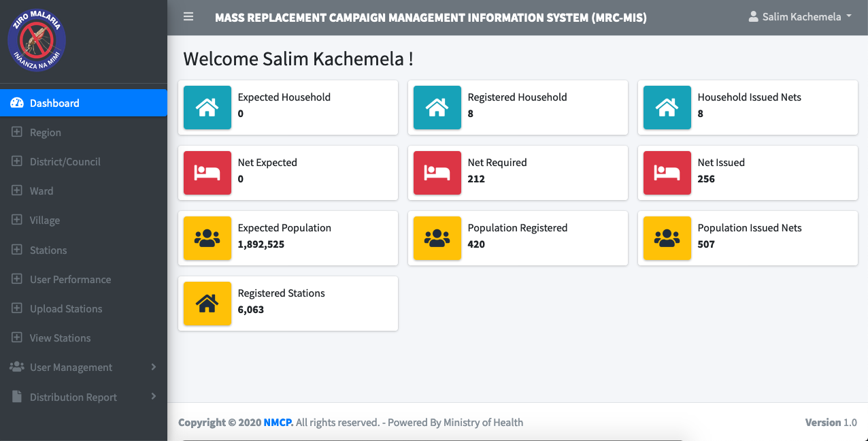
Task: Open the User Performance page
Action: pyautogui.click(x=70, y=280)
